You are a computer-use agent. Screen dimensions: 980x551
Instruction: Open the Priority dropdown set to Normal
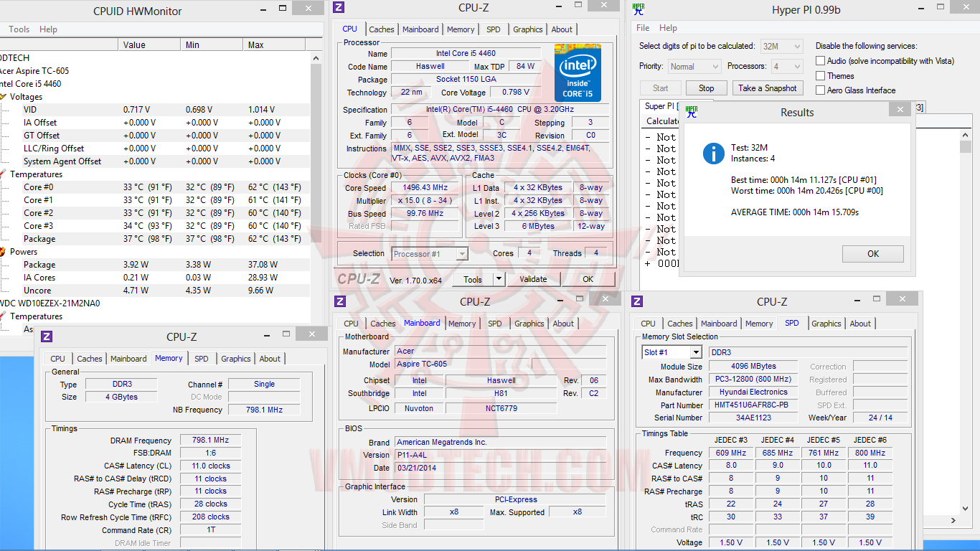pyautogui.click(x=694, y=66)
